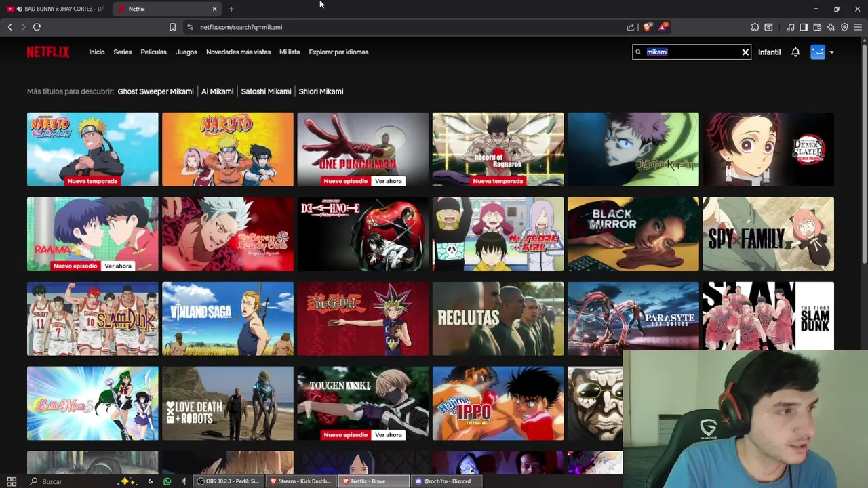Click the Satoshi Mikami suggestion
868x488 pixels.
(x=266, y=91)
